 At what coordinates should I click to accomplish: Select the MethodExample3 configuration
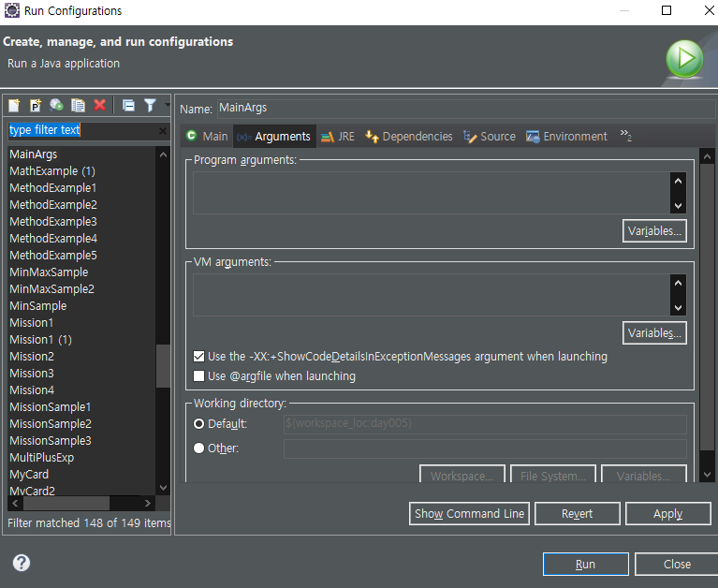[x=53, y=222]
